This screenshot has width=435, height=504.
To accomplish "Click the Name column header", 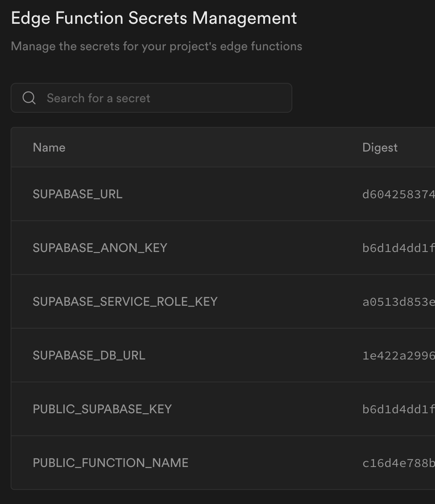I will 49,148.
